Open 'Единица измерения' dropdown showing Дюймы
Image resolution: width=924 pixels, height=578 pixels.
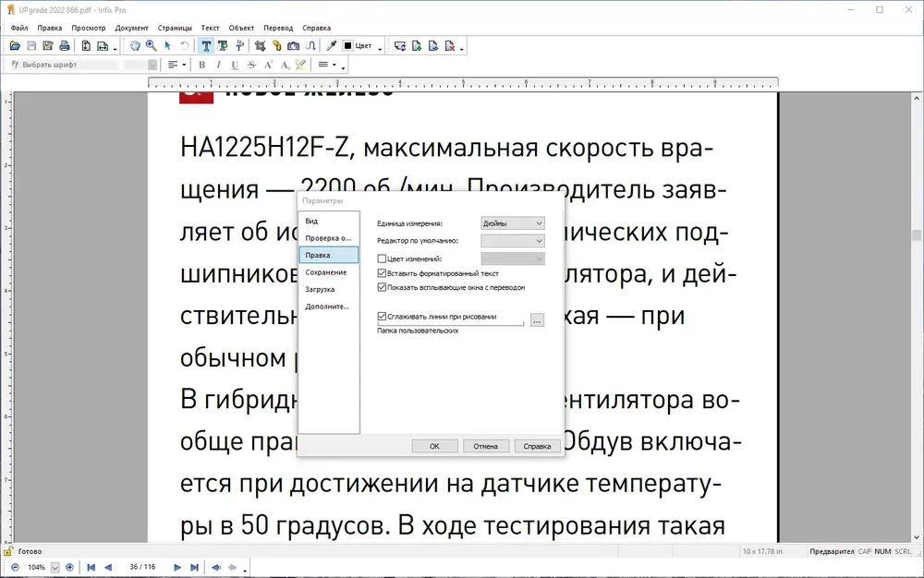click(x=513, y=223)
